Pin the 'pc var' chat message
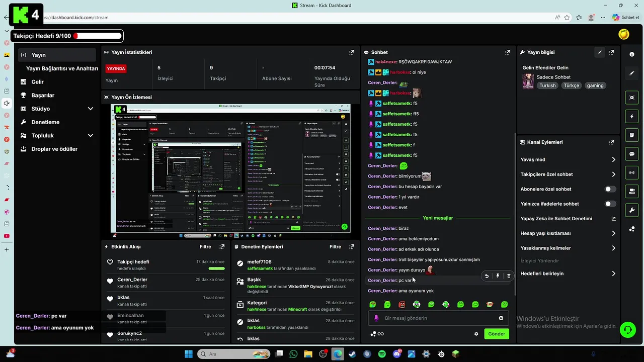The image size is (644, 362). [x=498, y=276]
